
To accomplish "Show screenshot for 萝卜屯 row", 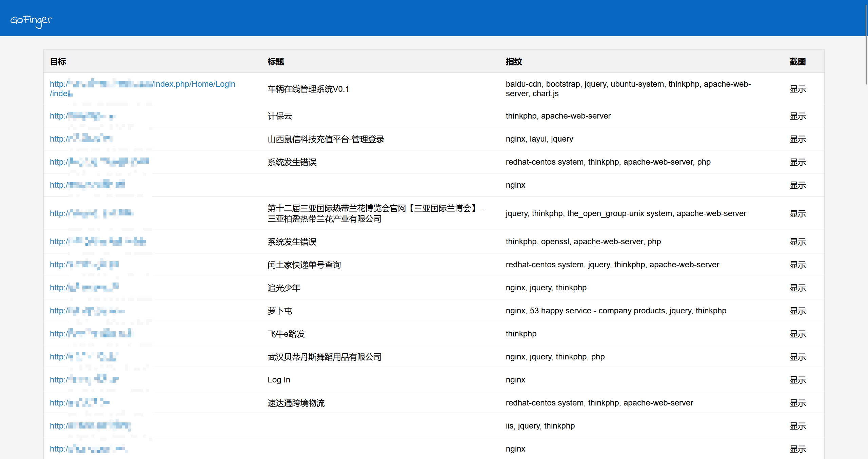I will (797, 311).
